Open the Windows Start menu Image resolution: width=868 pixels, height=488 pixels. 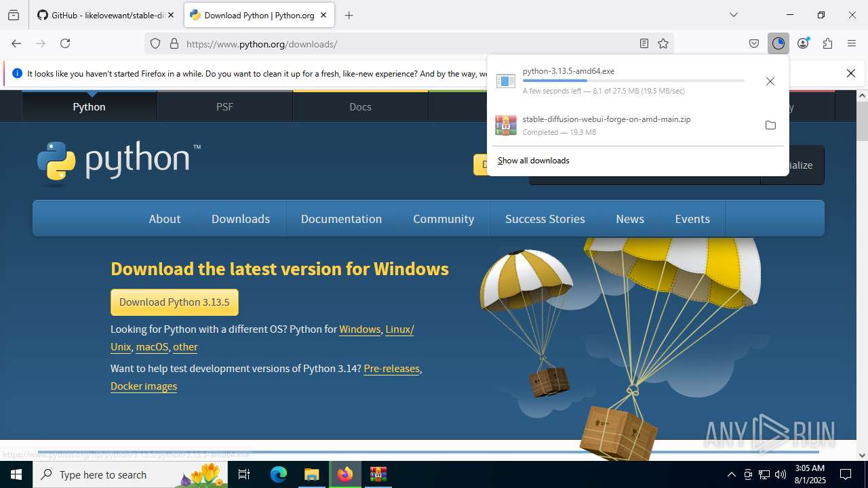click(16, 474)
